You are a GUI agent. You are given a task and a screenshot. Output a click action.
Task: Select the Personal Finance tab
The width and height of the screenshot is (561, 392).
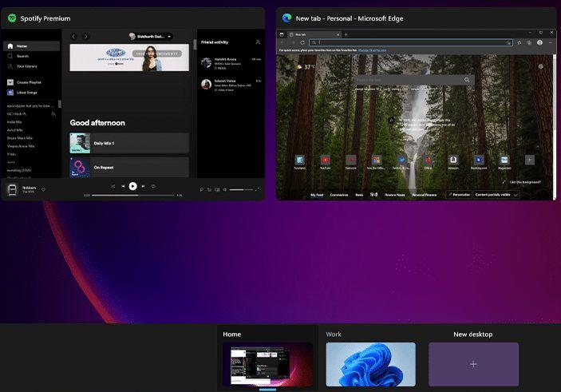click(x=425, y=195)
